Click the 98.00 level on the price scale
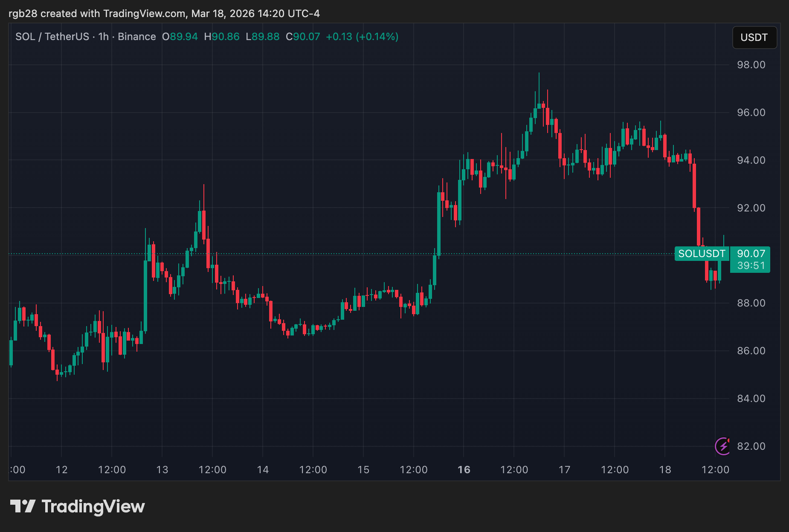This screenshot has width=789, height=532. pyautogui.click(x=752, y=65)
